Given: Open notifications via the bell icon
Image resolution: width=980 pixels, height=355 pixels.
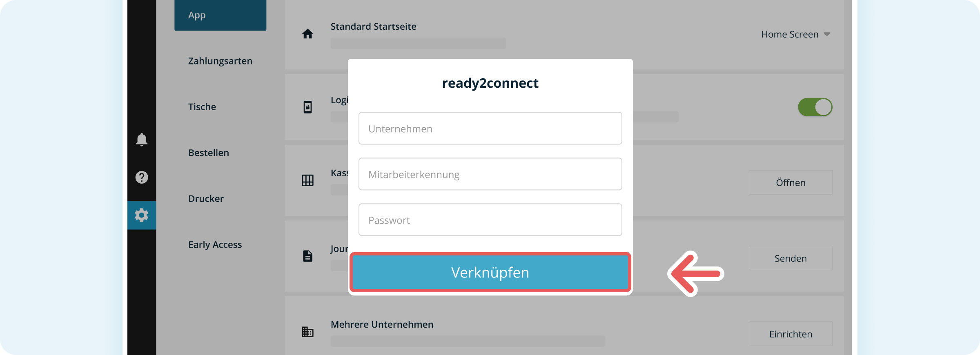Looking at the screenshot, I should click(x=141, y=140).
